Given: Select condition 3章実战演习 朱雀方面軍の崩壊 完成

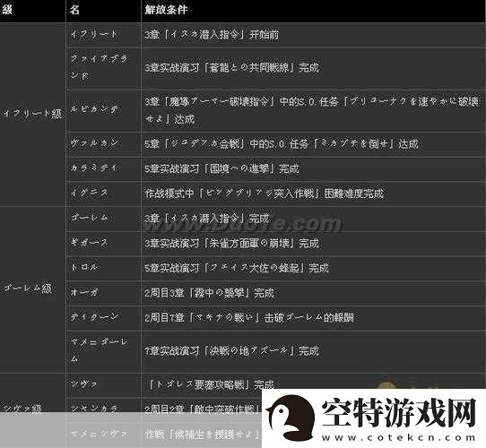Looking at the screenshot, I should pyautogui.click(x=231, y=243).
